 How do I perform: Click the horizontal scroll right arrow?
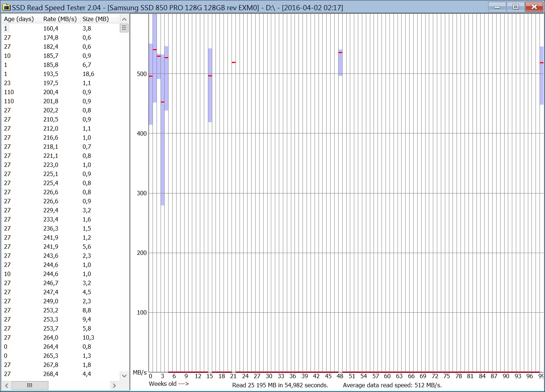[114, 385]
